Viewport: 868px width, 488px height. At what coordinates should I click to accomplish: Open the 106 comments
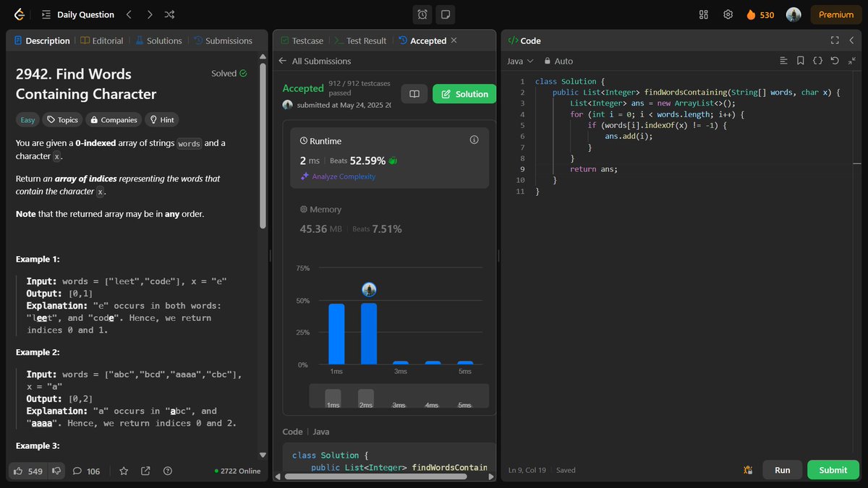tap(86, 471)
